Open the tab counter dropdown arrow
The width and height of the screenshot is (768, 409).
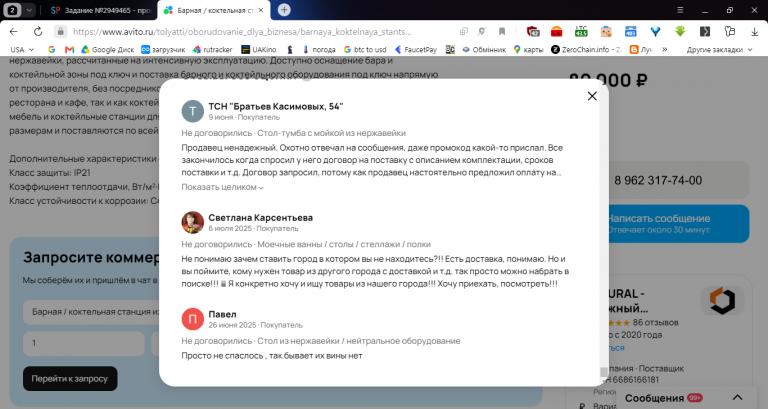click(29, 10)
